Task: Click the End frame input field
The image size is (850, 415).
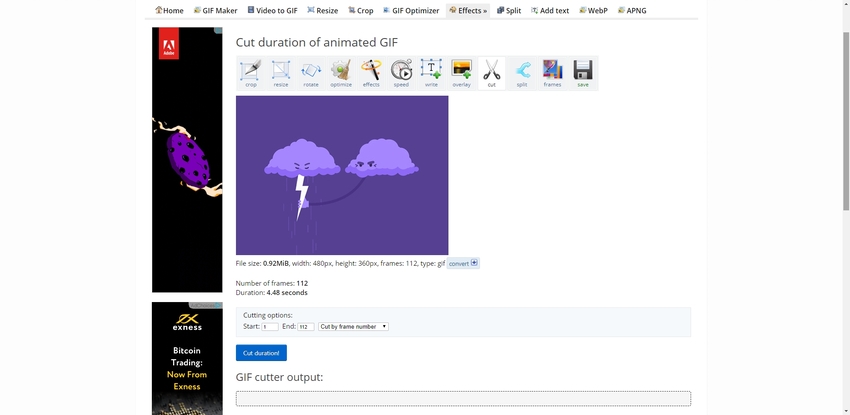Action: (x=306, y=326)
